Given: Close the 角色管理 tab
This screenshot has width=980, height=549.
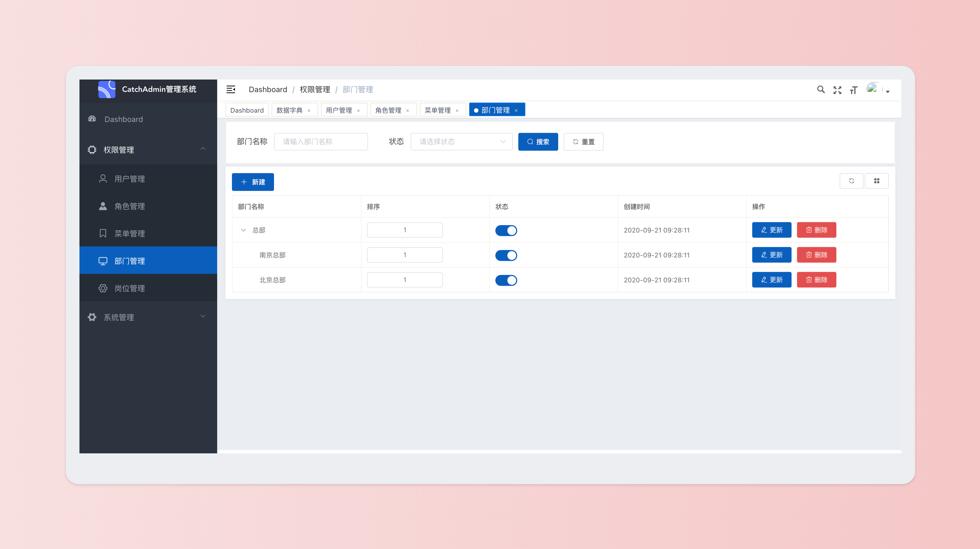Looking at the screenshot, I should 407,111.
